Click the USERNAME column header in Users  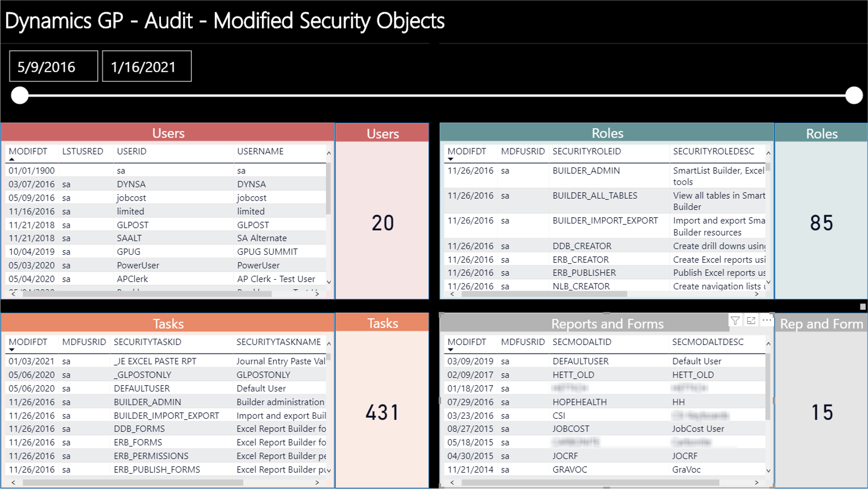point(260,151)
